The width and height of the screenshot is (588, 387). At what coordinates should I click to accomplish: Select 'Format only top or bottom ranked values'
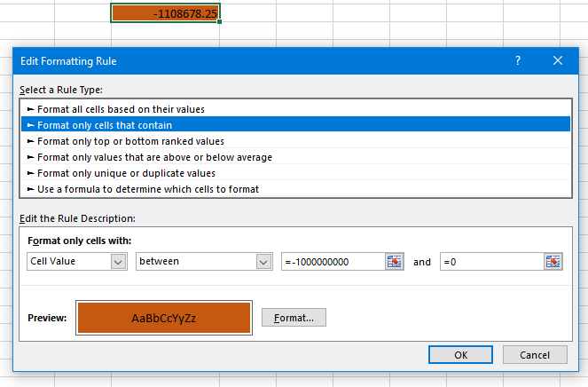click(295, 141)
